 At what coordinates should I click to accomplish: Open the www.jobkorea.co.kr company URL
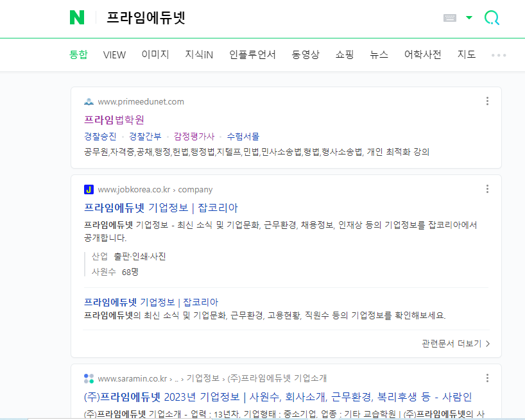155,190
